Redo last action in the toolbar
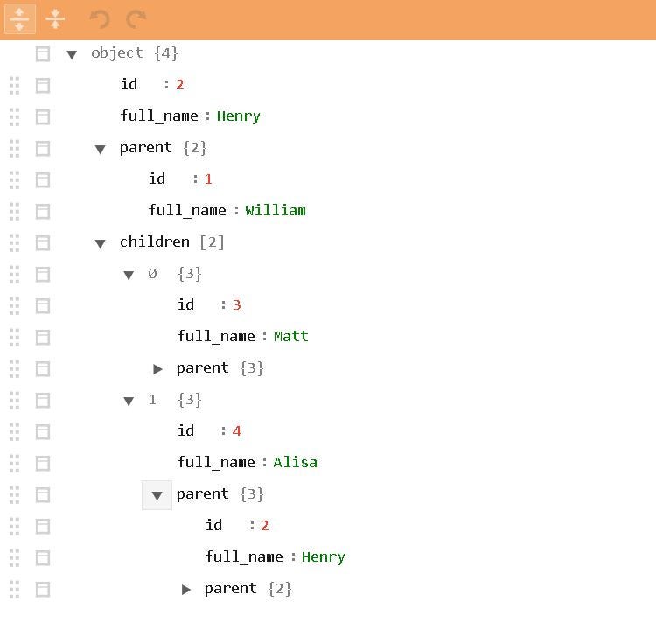This screenshot has height=644, width=656. (136, 19)
